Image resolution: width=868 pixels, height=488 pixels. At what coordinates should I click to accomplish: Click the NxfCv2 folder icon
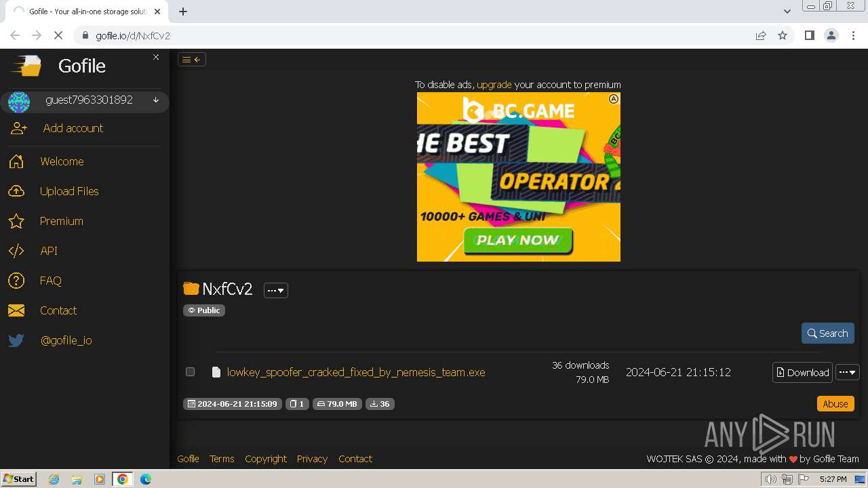coord(191,289)
